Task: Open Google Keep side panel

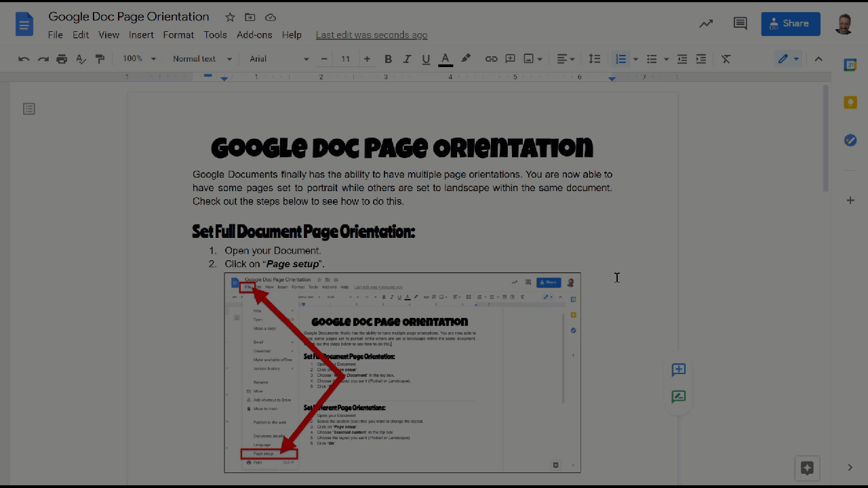Action: click(x=850, y=102)
